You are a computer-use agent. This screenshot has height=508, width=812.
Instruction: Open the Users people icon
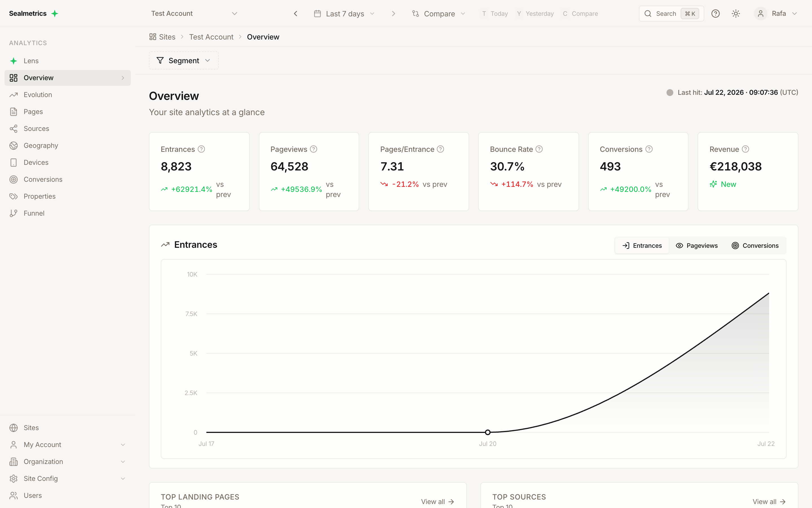tap(14, 496)
